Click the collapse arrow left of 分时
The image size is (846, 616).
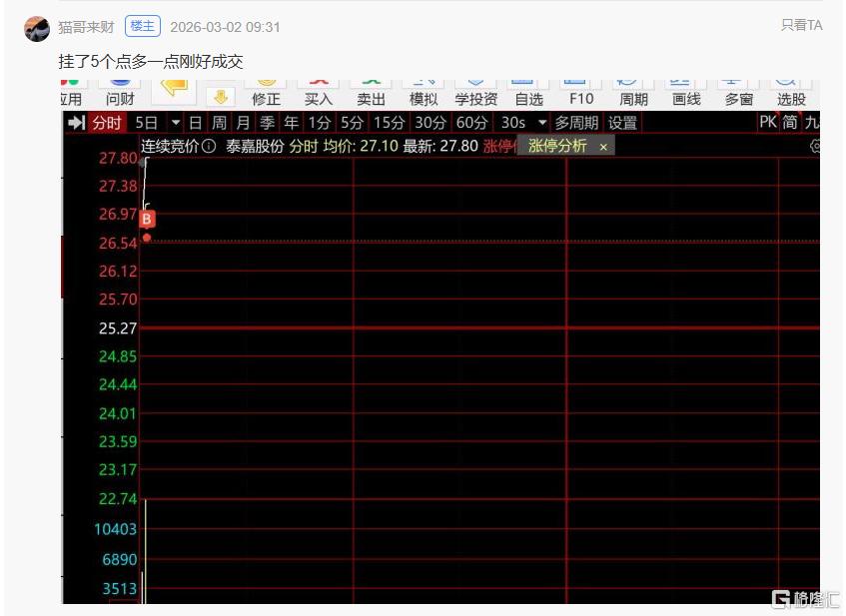[x=76, y=123]
